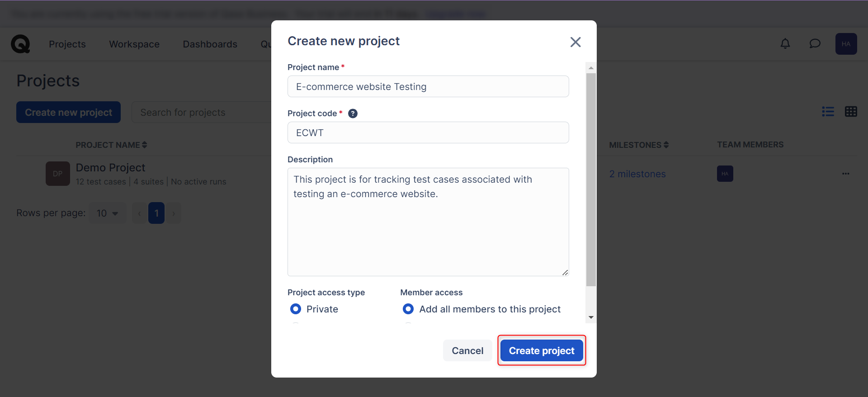This screenshot has height=397, width=868.
Task: Click into the Project name field
Action: click(x=428, y=86)
